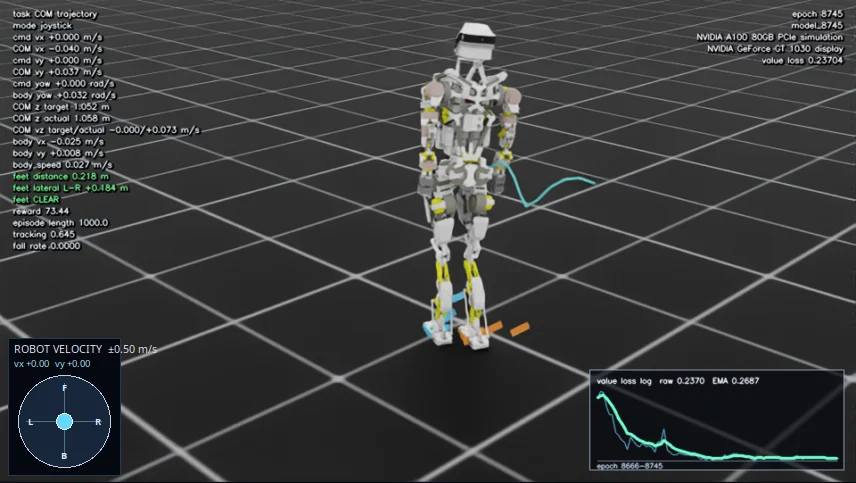Click the 'COM vz target/actual' readout

click(106, 130)
